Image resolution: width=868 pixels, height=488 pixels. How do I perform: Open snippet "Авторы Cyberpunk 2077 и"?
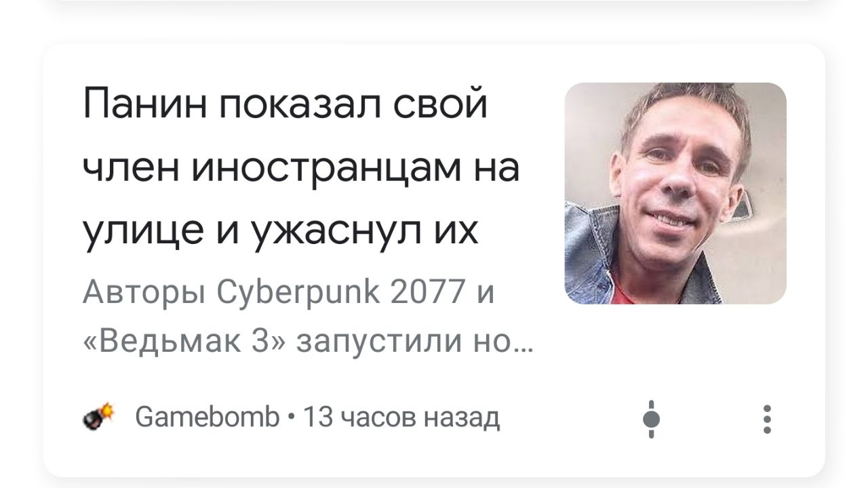point(288,293)
